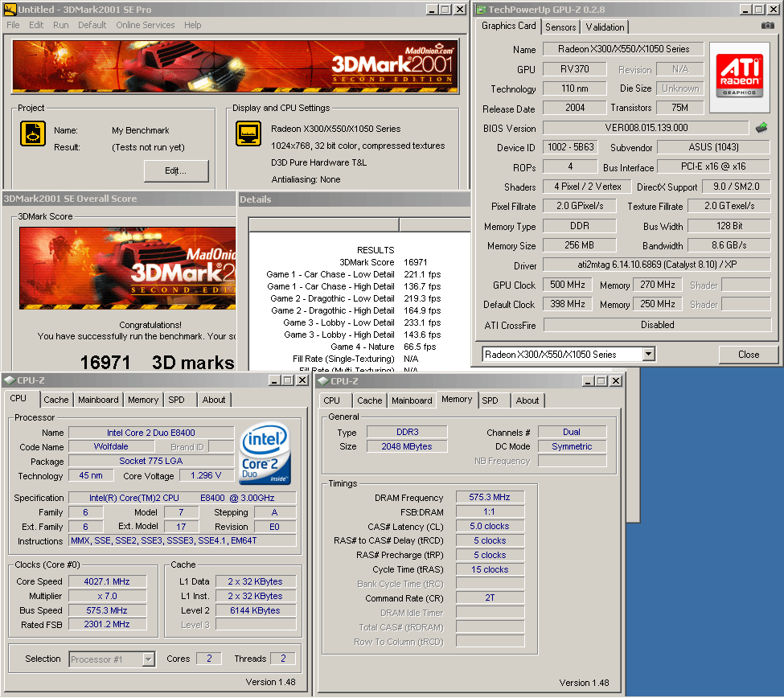784x698 pixels.
Task: Click the BIOS save chip icon in GPU-Z
Action: [761, 128]
